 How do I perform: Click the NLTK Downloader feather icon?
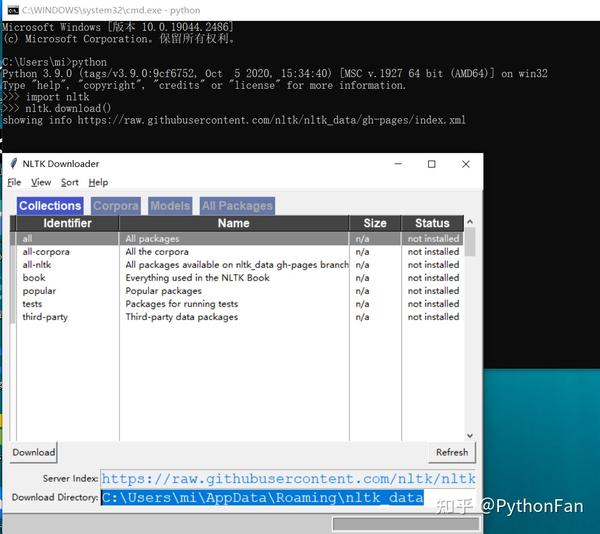[14, 164]
